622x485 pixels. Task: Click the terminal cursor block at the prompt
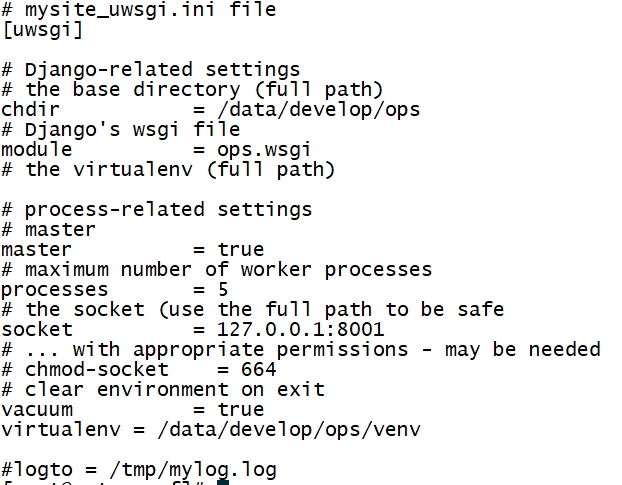[223, 482]
